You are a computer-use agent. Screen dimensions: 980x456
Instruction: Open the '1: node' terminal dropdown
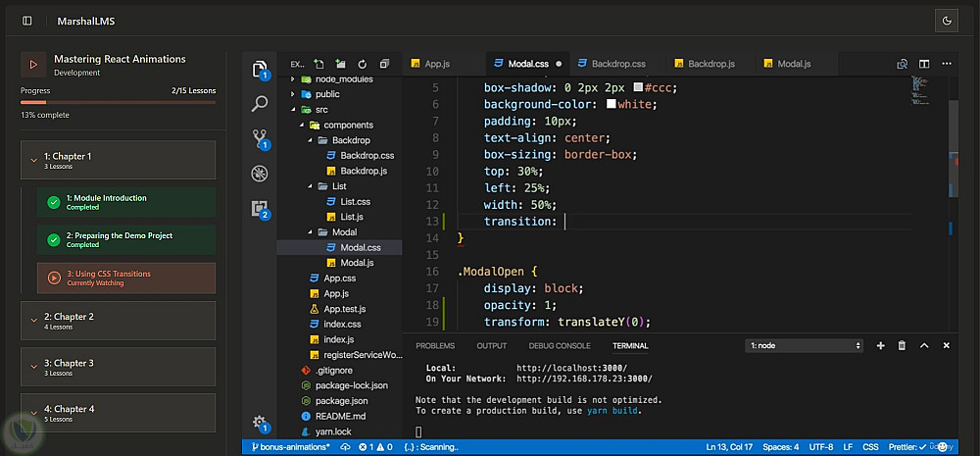tap(804, 346)
